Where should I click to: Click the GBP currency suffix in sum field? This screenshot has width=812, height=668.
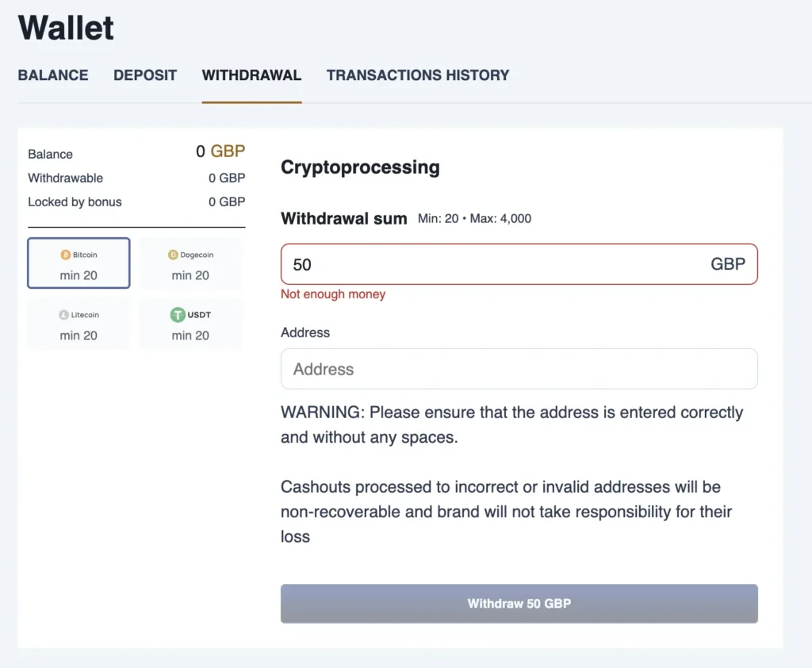point(727,264)
